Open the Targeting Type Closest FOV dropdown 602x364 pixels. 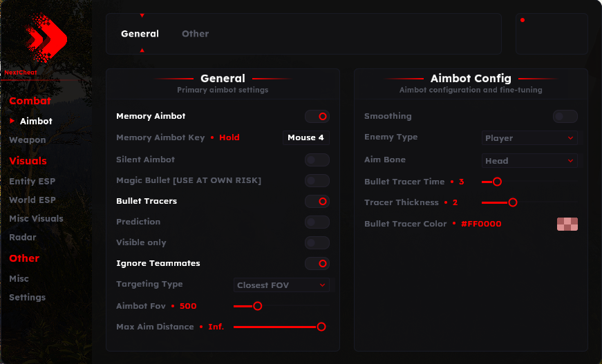pos(281,285)
